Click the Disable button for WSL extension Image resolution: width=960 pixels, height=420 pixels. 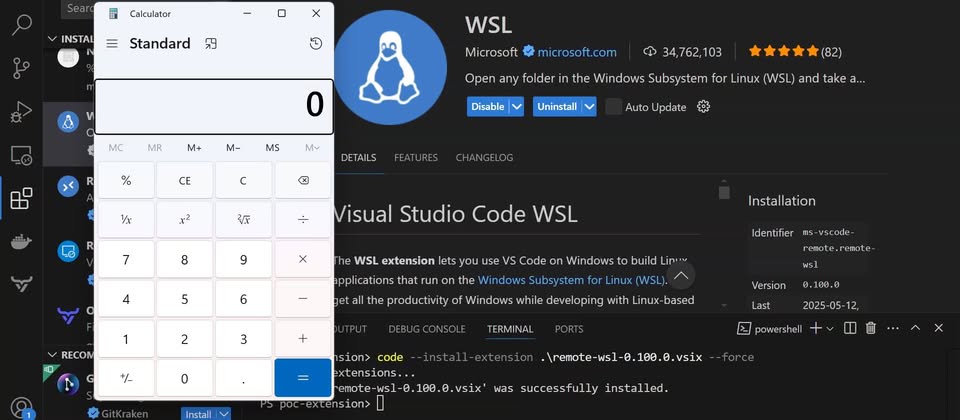pos(488,107)
